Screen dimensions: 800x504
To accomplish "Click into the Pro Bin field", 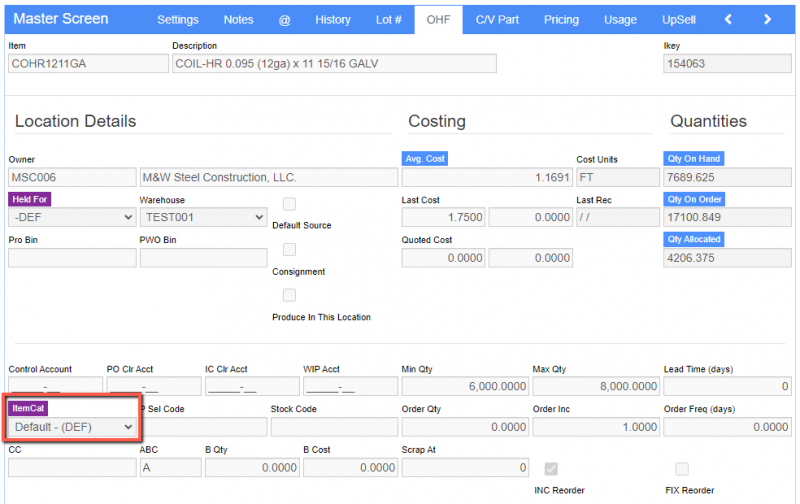I will point(72,258).
